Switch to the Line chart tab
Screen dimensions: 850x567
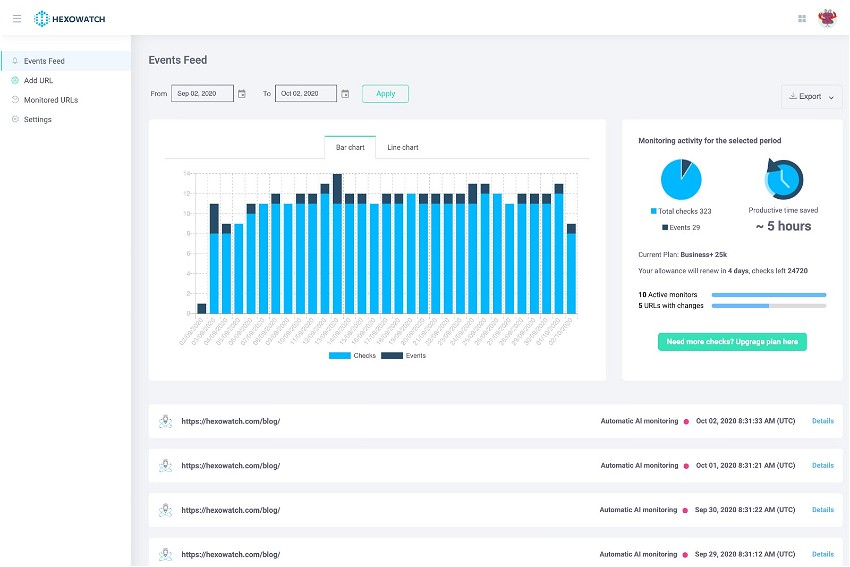point(403,147)
